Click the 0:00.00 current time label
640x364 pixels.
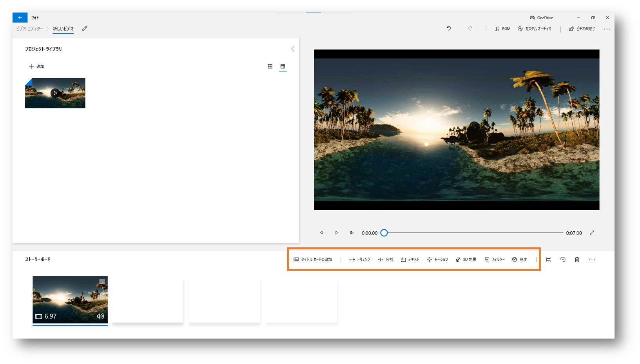370,233
